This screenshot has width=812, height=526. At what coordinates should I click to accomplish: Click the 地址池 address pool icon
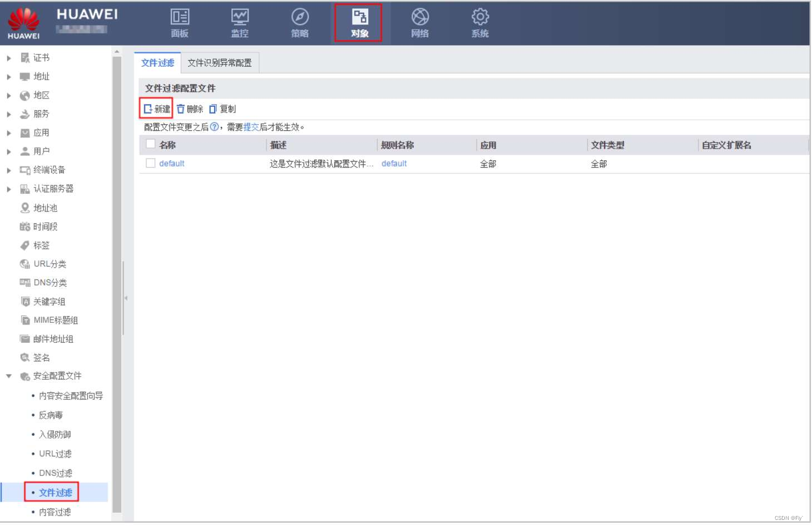(25, 208)
